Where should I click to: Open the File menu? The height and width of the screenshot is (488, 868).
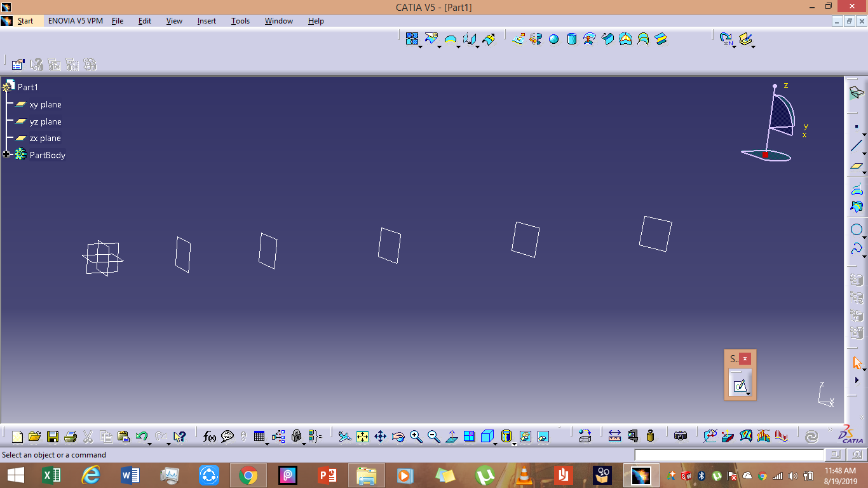tap(118, 21)
